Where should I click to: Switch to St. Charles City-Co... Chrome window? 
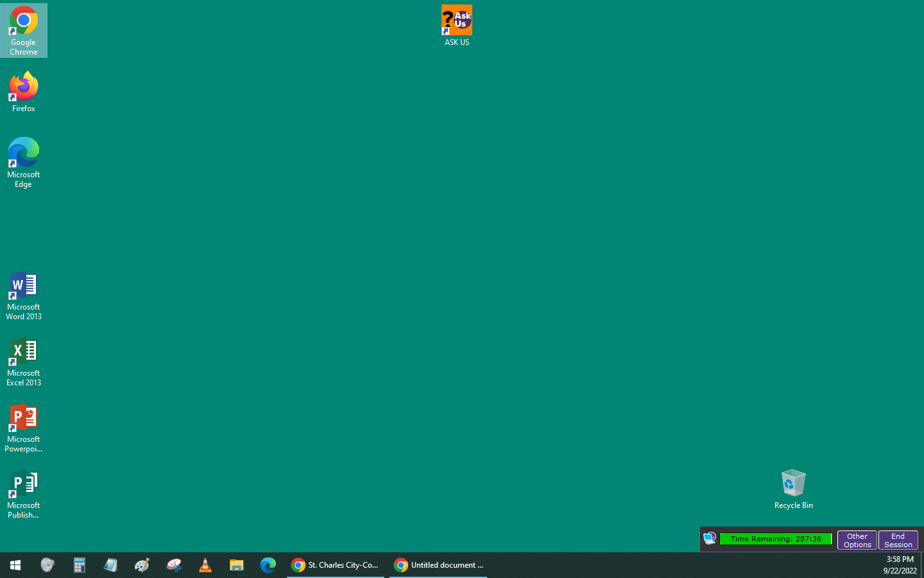336,565
